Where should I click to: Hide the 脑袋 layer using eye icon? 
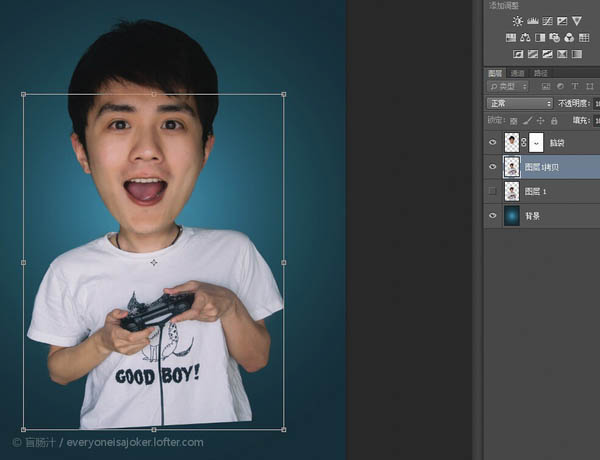(x=492, y=142)
